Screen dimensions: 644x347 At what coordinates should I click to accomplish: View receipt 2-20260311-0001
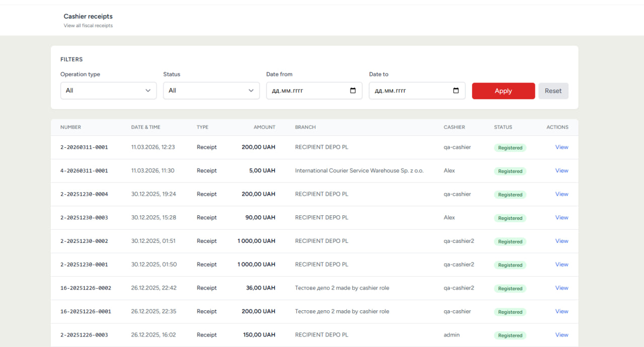tap(561, 147)
